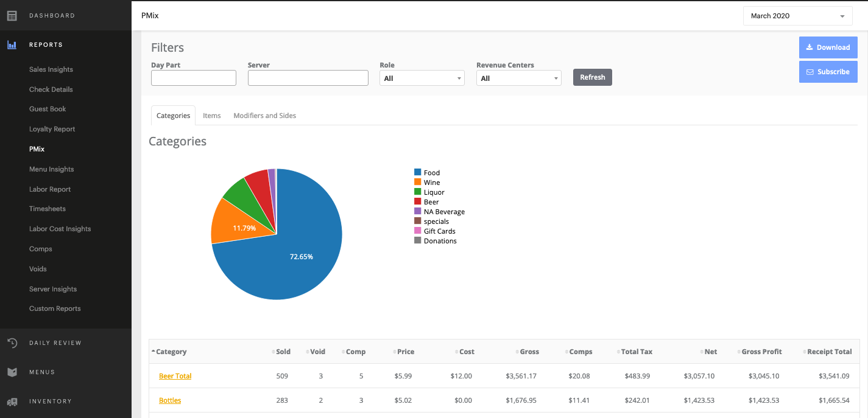
Task: Open Custom Reports
Action: [x=55, y=308]
